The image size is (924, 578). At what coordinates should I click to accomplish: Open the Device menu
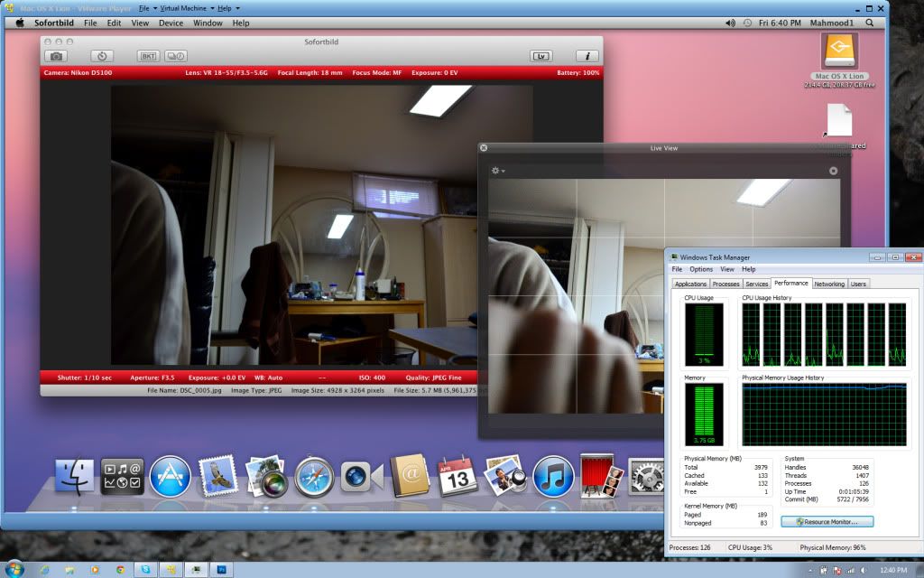(x=171, y=23)
